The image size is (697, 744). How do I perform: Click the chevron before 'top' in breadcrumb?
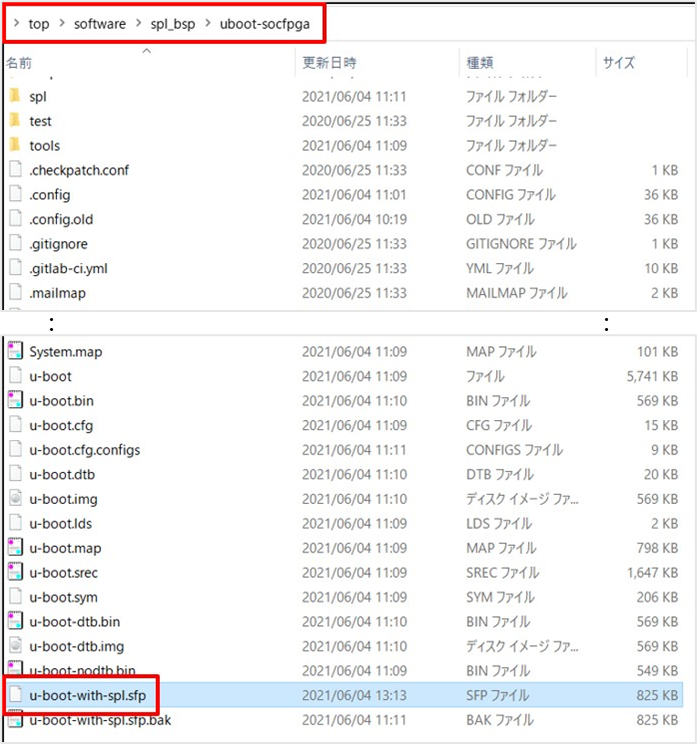pyautogui.click(x=15, y=23)
